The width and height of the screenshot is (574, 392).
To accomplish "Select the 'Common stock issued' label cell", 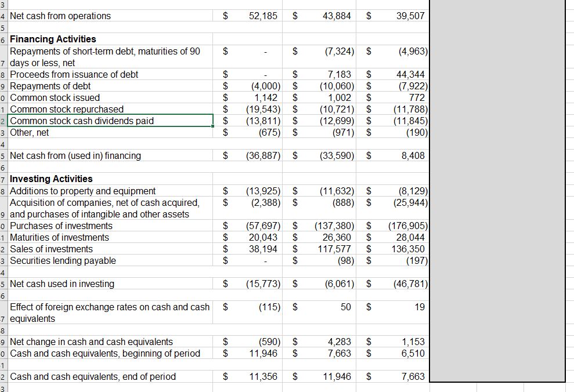I will (x=110, y=97).
